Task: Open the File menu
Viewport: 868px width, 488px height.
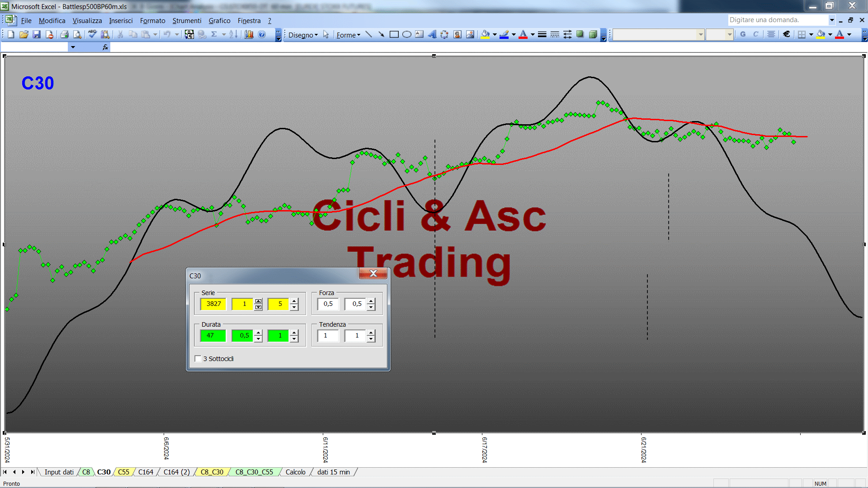Action: tap(26, 21)
